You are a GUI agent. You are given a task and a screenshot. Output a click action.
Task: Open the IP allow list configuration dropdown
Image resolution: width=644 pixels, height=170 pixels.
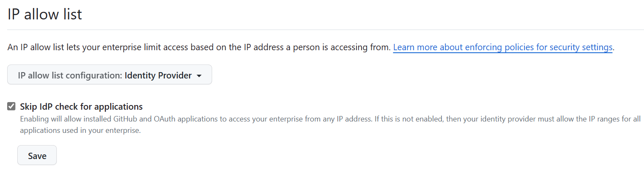click(x=109, y=76)
